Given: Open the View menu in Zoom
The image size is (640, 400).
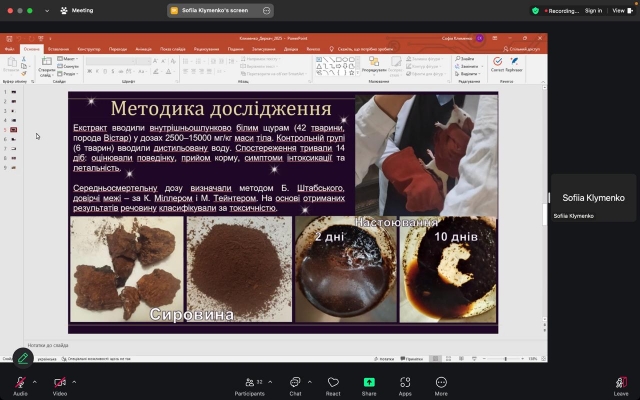Looking at the screenshot, I should pyautogui.click(x=622, y=11).
